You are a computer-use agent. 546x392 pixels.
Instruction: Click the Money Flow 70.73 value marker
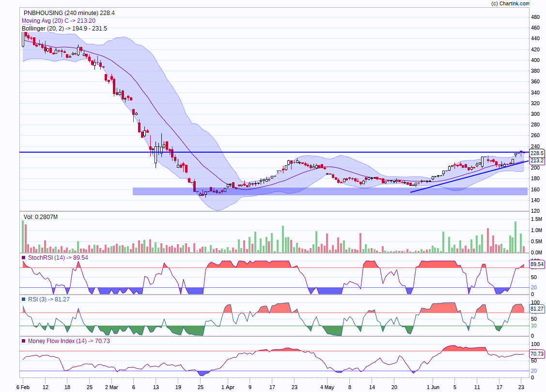(x=537, y=354)
